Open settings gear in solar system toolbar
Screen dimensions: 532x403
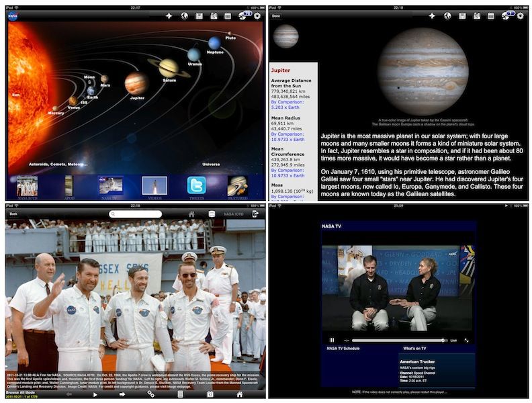(x=257, y=16)
